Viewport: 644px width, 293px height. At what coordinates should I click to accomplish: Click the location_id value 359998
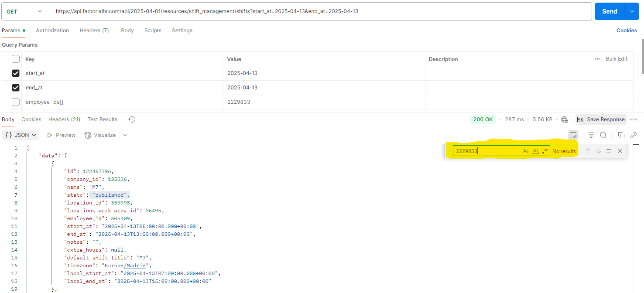point(121,203)
